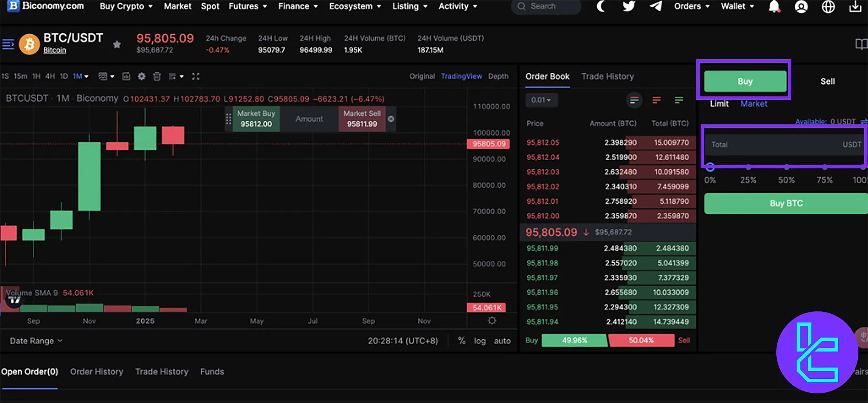Select the Order Book tab

547,77
